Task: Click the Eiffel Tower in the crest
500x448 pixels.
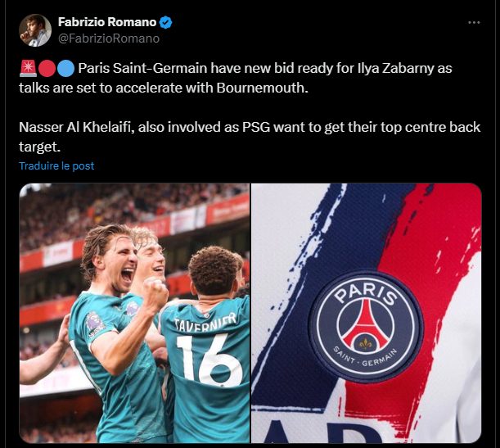Action: click(366, 324)
